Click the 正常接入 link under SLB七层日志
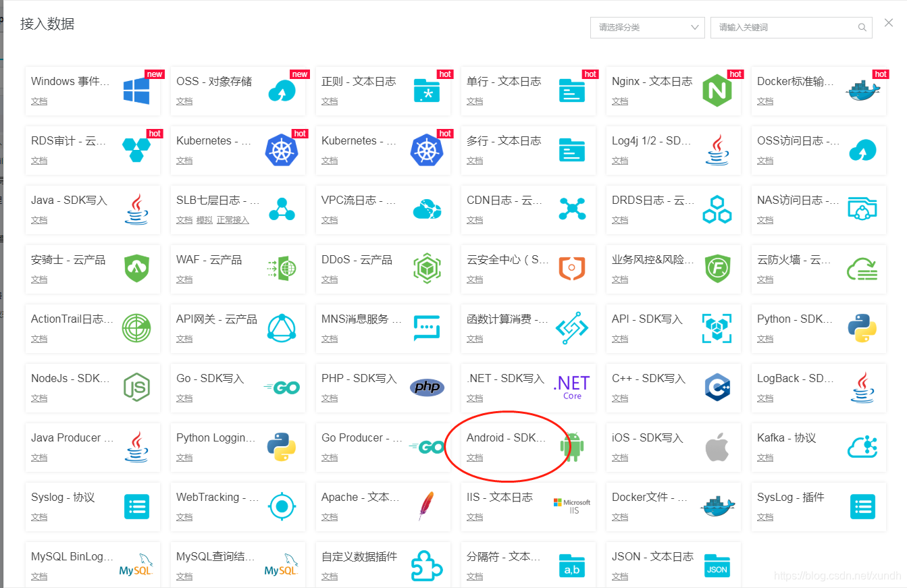The width and height of the screenshot is (907, 588). tap(233, 220)
